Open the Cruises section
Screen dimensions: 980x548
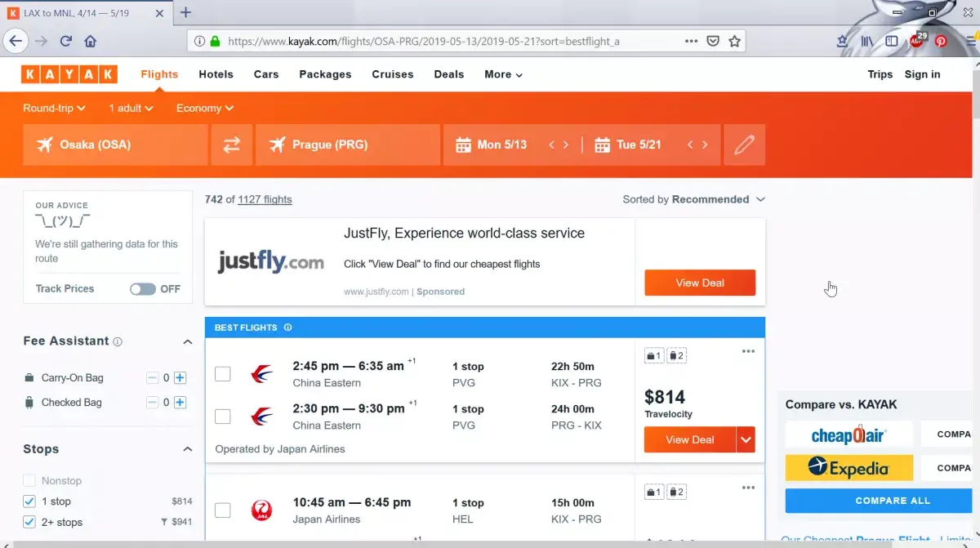(x=393, y=74)
